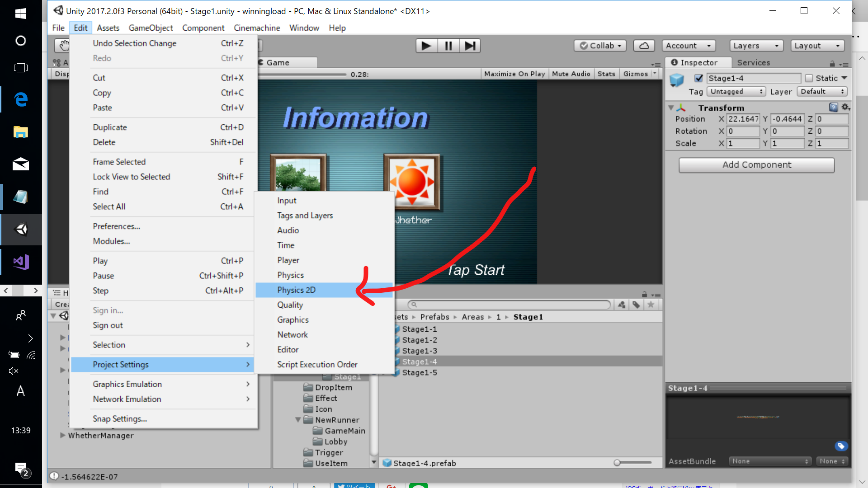
Task: Lock the Project panel padlock
Action: point(645,294)
